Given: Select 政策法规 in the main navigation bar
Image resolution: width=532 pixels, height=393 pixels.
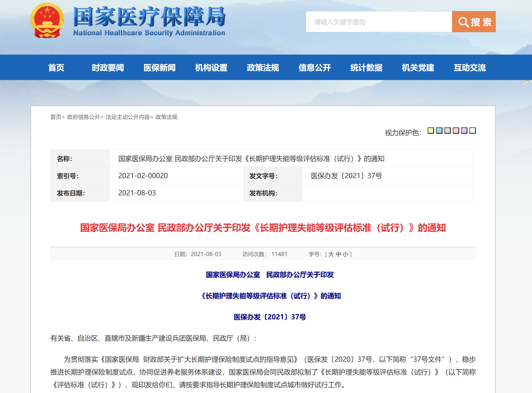Looking at the screenshot, I should pyautogui.click(x=263, y=68).
